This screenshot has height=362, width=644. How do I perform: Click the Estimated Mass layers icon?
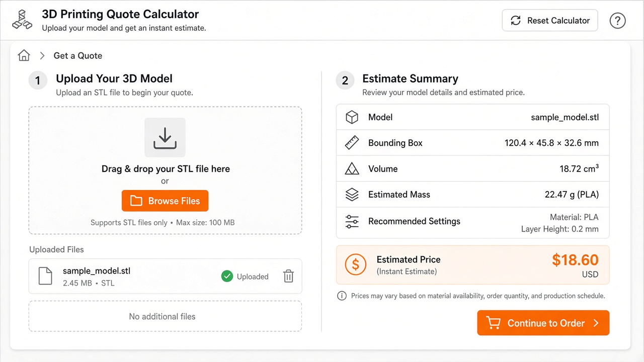tap(352, 195)
